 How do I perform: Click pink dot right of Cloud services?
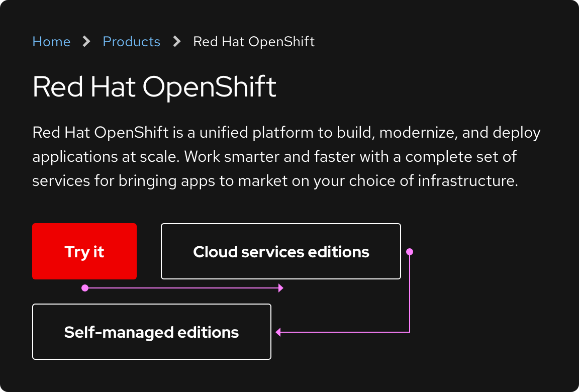click(410, 251)
